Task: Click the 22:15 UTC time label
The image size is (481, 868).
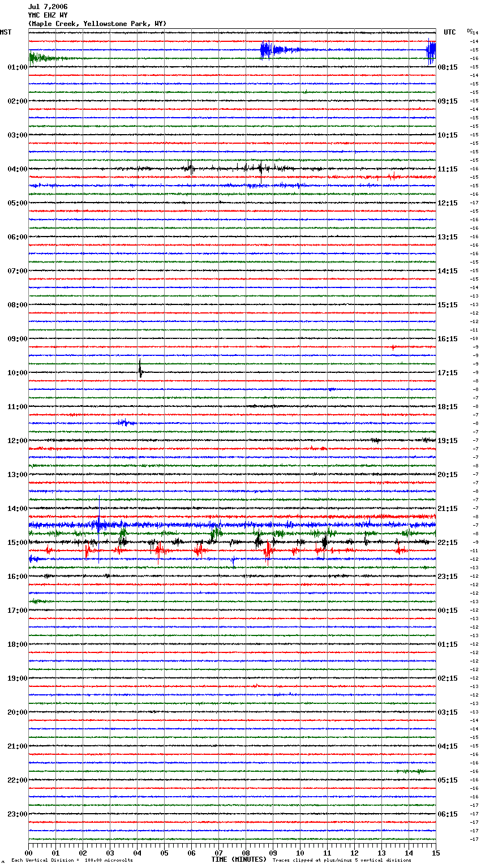Action: 448,543
